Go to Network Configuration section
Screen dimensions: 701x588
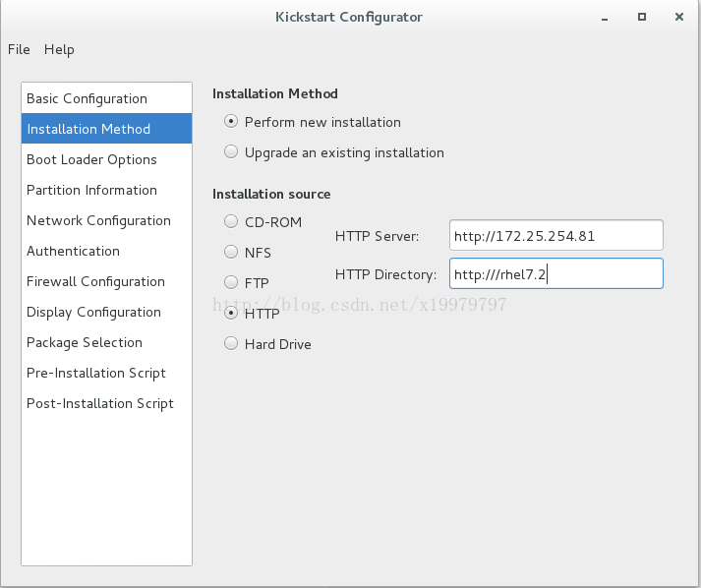pyautogui.click(x=106, y=220)
